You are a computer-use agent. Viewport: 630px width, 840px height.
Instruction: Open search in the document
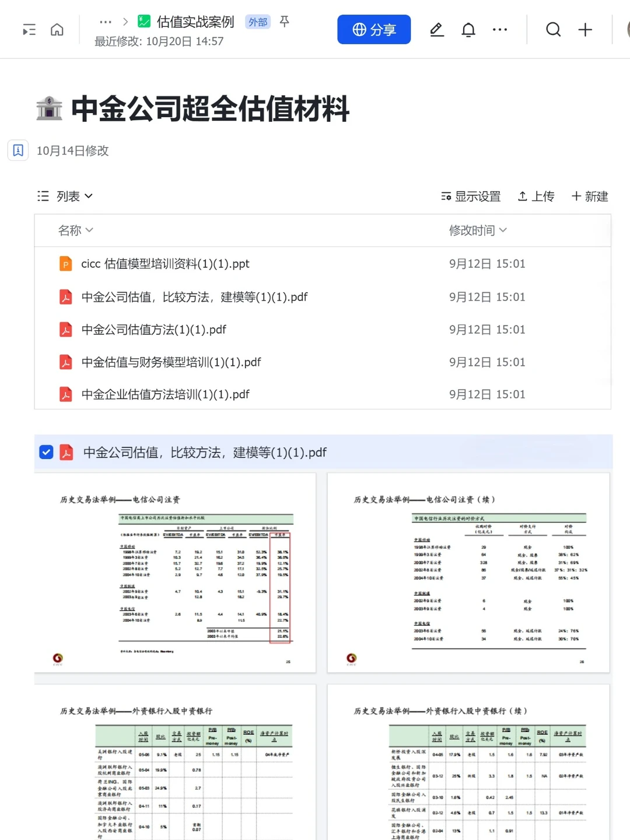[553, 30]
